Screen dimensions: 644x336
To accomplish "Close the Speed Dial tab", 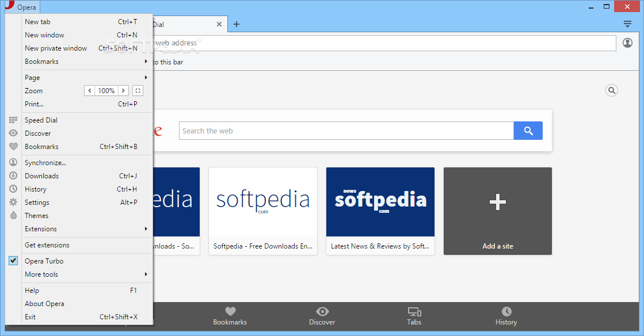I will (219, 24).
